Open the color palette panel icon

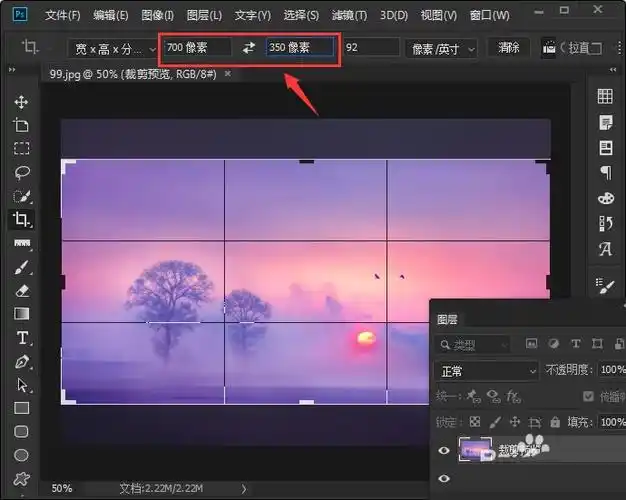tap(606, 198)
